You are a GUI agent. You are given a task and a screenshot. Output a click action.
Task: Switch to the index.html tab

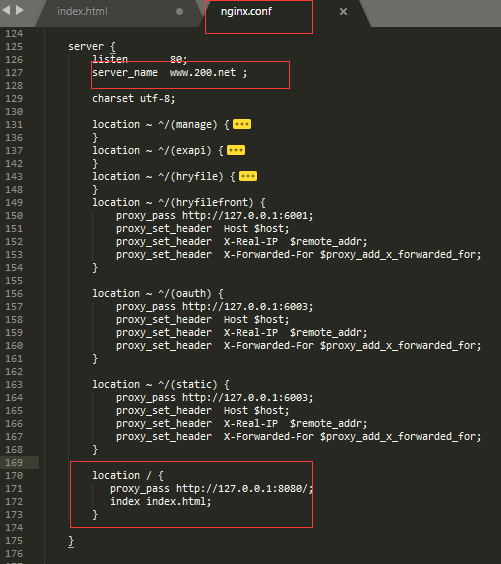point(82,12)
